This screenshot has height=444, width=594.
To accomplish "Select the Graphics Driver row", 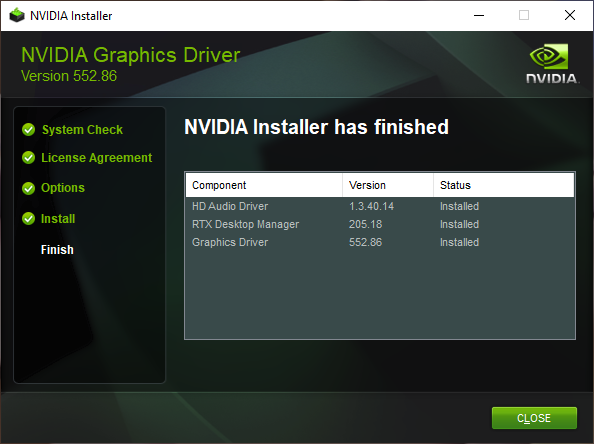I will point(380,242).
